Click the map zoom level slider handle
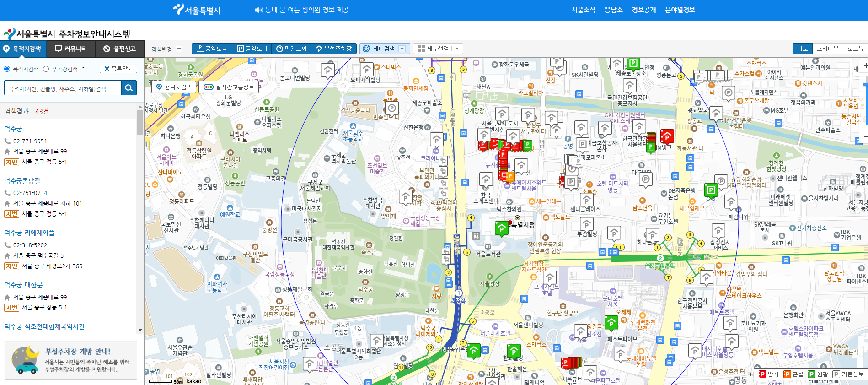868x385 pixels. (865, 85)
